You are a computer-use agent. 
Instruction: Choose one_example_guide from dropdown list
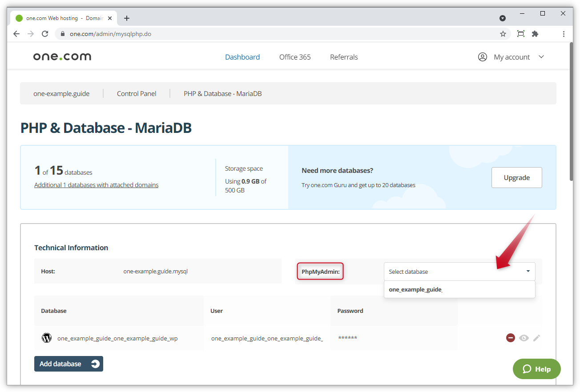[415, 289]
